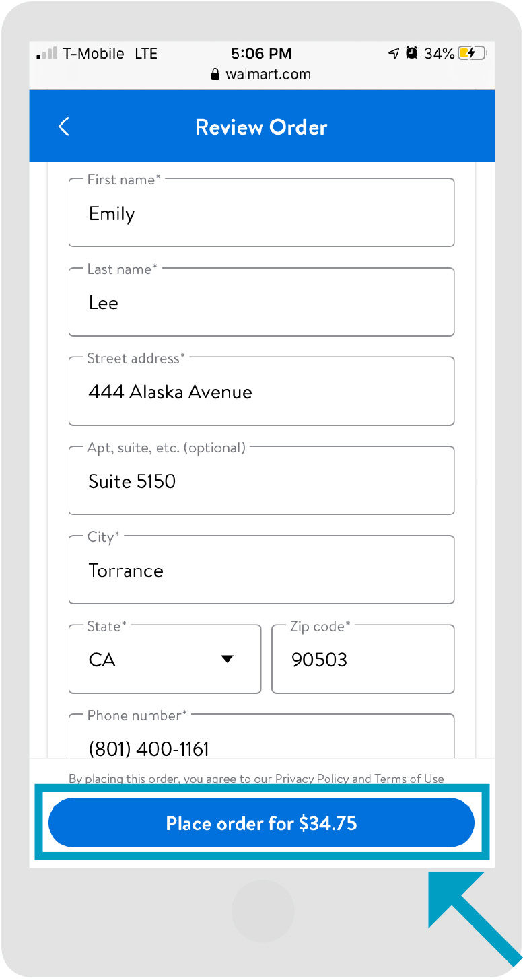Click the First name field with Emily
Image resolution: width=523 pixels, height=980 pixels.
tap(261, 212)
